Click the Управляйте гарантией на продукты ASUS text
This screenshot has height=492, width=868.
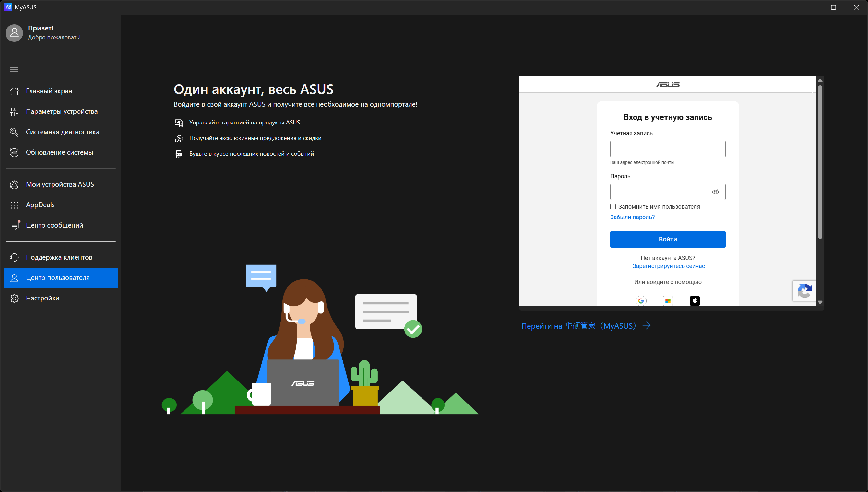pyautogui.click(x=245, y=123)
